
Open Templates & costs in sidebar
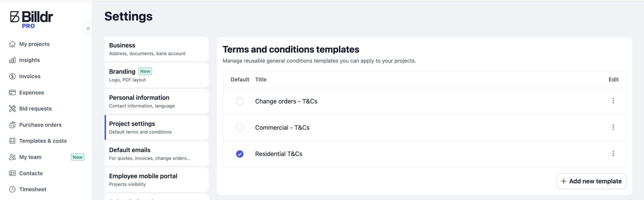pyautogui.click(x=43, y=141)
